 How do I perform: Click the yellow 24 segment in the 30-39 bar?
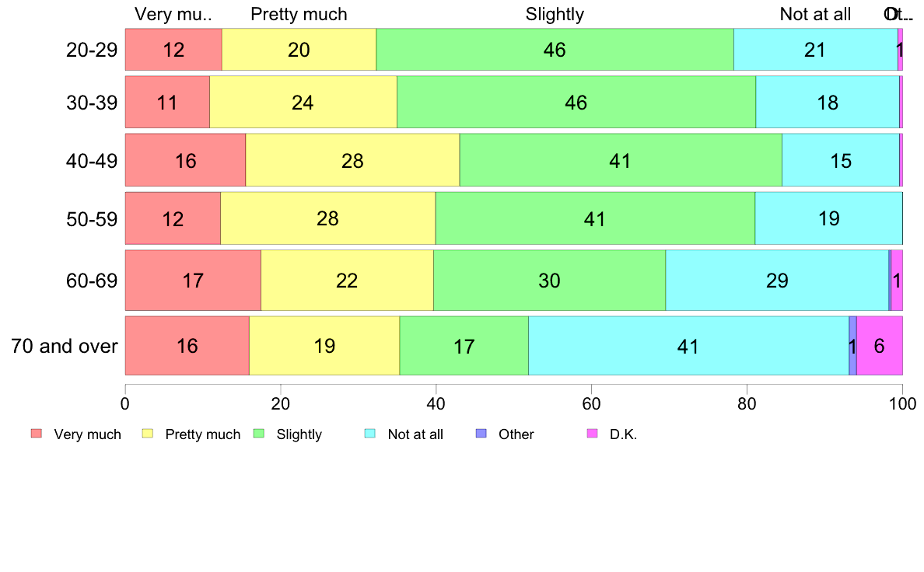(x=303, y=102)
